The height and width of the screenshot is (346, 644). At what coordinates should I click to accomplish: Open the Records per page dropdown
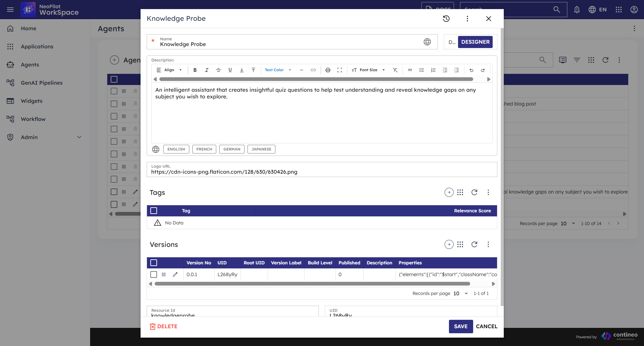466,293
